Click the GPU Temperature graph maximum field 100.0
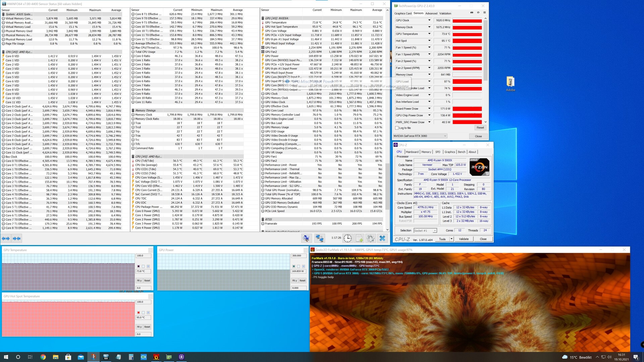This screenshot has height=362, width=644. pos(143,256)
